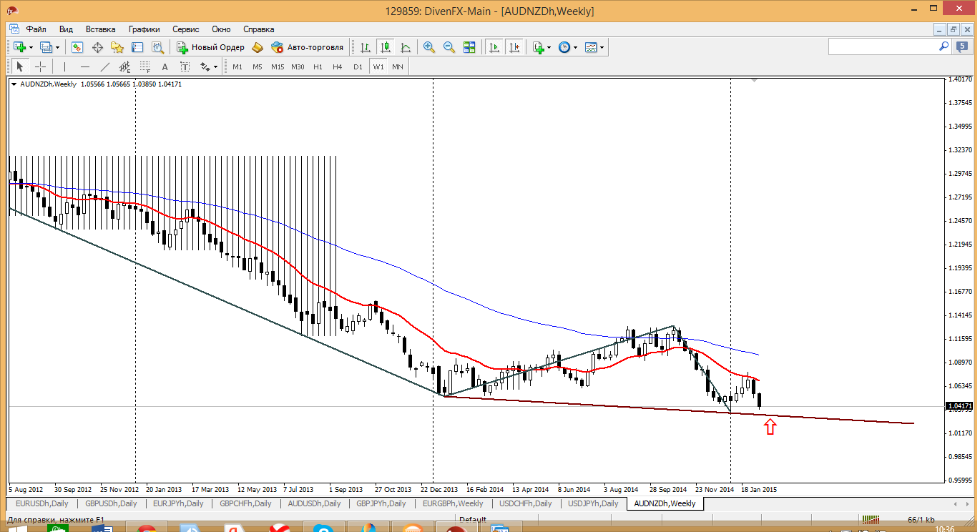Select the Fibonacci retracement tool
The height and width of the screenshot is (532, 980).
pyautogui.click(x=145, y=66)
